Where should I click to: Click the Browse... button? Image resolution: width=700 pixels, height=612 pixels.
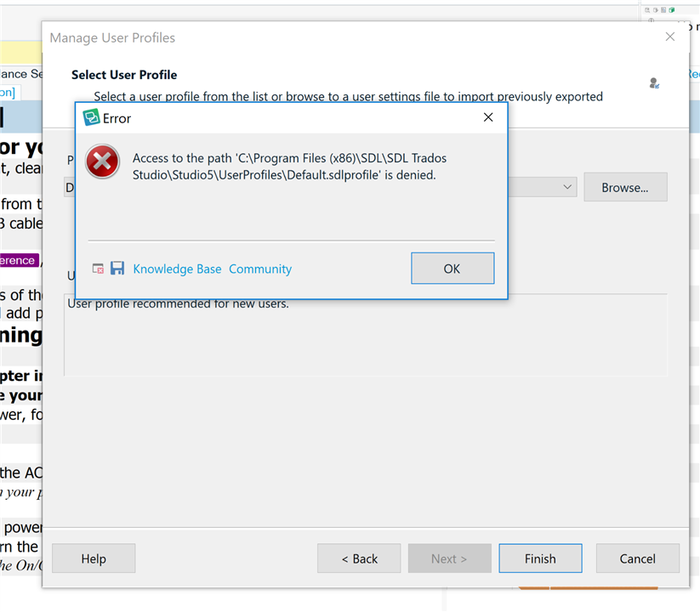click(x=625, y=187)
